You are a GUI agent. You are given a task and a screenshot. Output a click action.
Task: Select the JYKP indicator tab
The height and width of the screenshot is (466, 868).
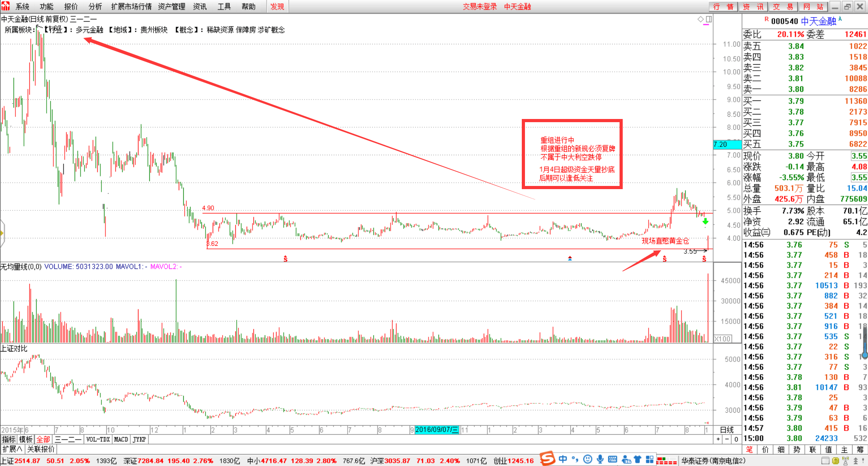click(x=139, y=439)
